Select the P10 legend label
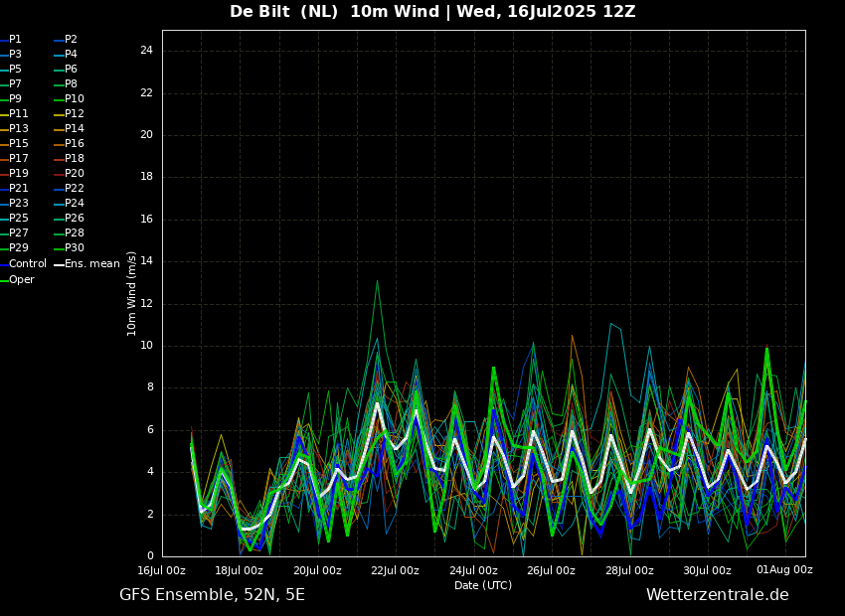 click(74, 99)
